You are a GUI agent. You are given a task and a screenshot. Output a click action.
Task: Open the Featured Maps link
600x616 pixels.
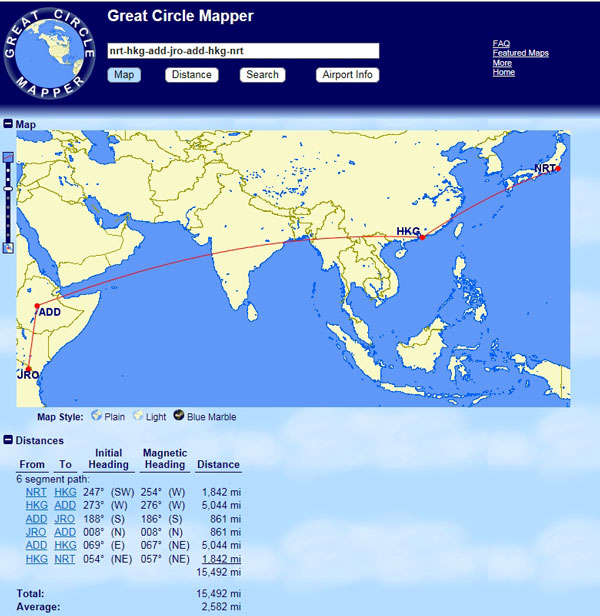tap(521, 53)
